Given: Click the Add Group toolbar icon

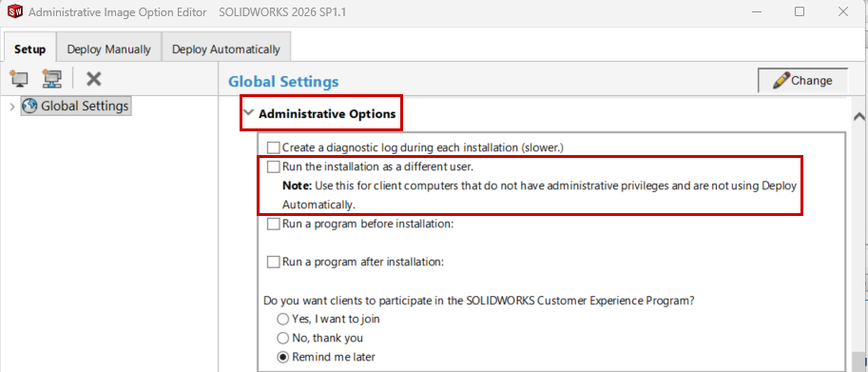Looking at the screenshot, I should pos(52,79).
